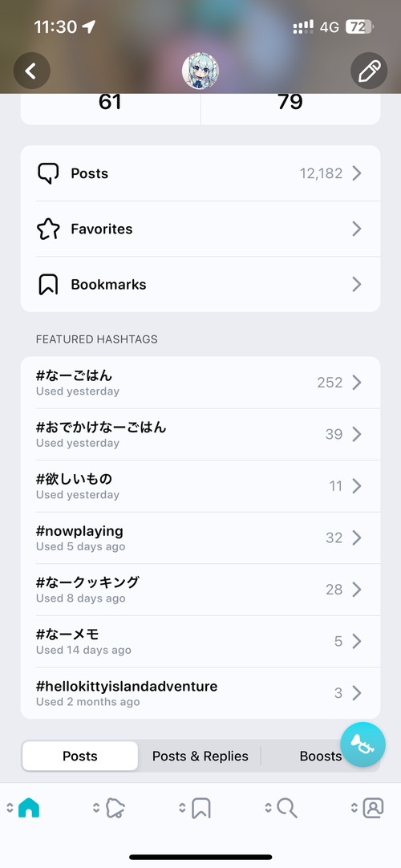This screenshot has height=868, width=401.
Task: Open notifications bell tab icon
Action: 115,808
